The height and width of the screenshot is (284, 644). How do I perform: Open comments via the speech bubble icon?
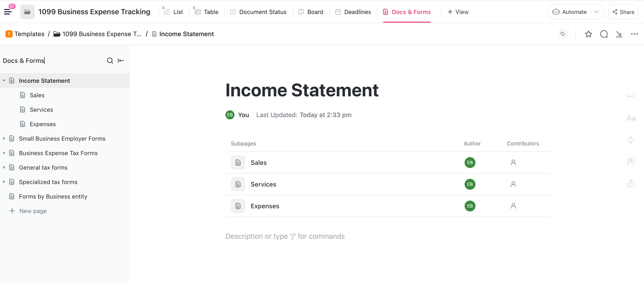(604, 34)
